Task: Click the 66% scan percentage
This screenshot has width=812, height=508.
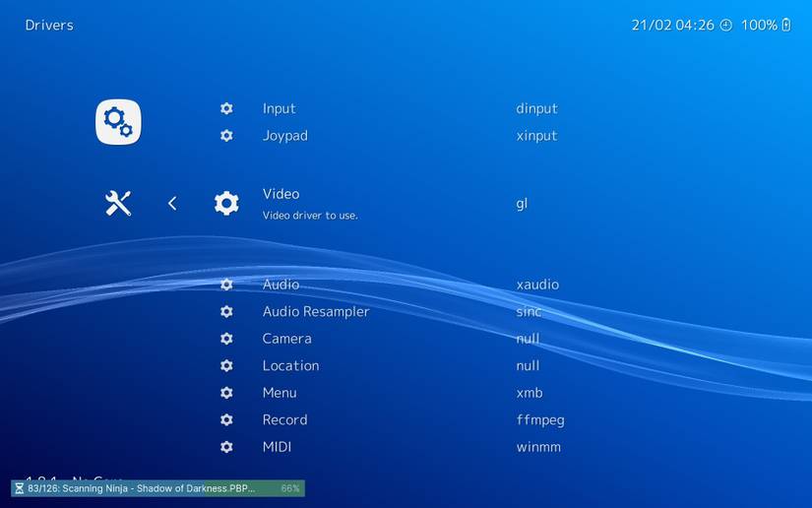Action: tap(290, 488)
